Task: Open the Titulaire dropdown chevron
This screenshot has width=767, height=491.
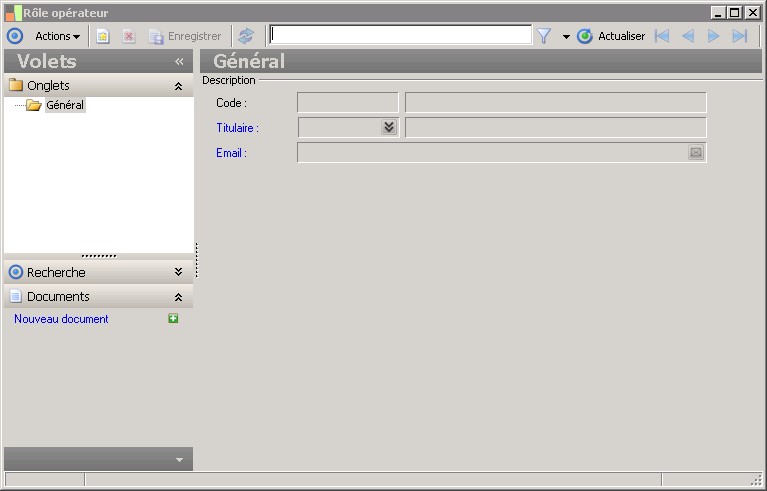Action: point(389,128)
